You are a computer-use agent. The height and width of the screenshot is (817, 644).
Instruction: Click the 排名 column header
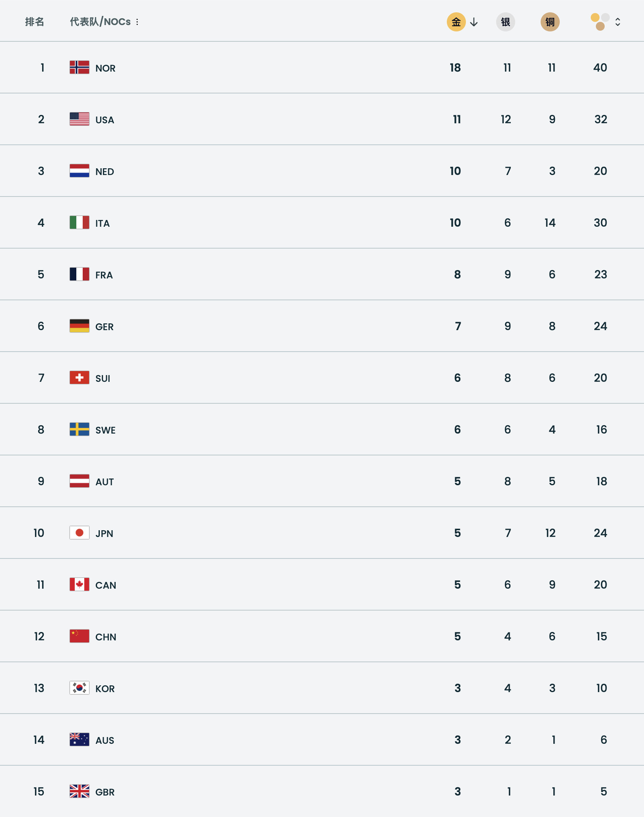click(x=35, y=22)
